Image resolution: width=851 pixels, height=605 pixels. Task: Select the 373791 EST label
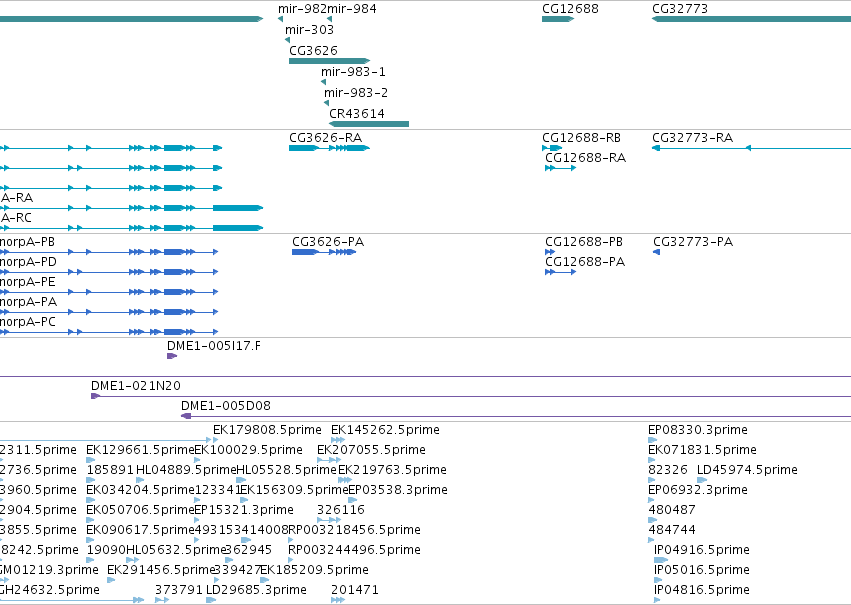[x=179, y=591]
